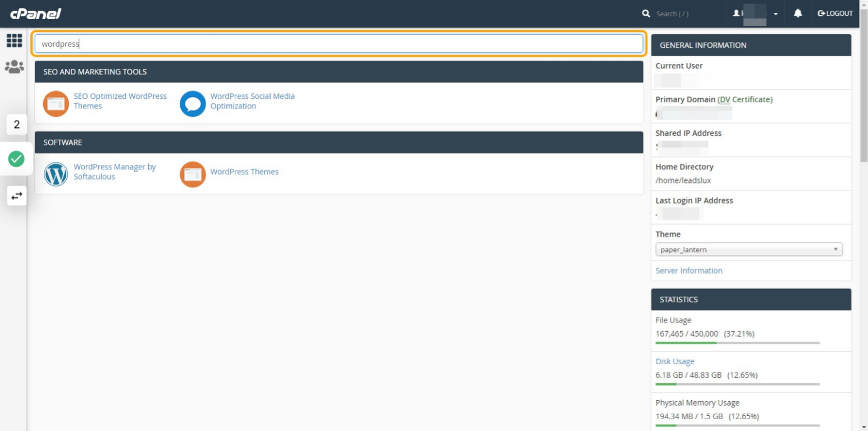
Task: Open the home grid icon in sidebar
Action: pyautogui.click(x=14, y=40)
